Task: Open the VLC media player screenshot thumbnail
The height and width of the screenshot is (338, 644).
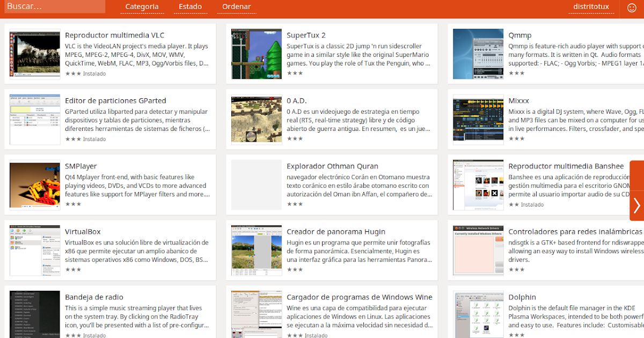Action: click(34, 53)
